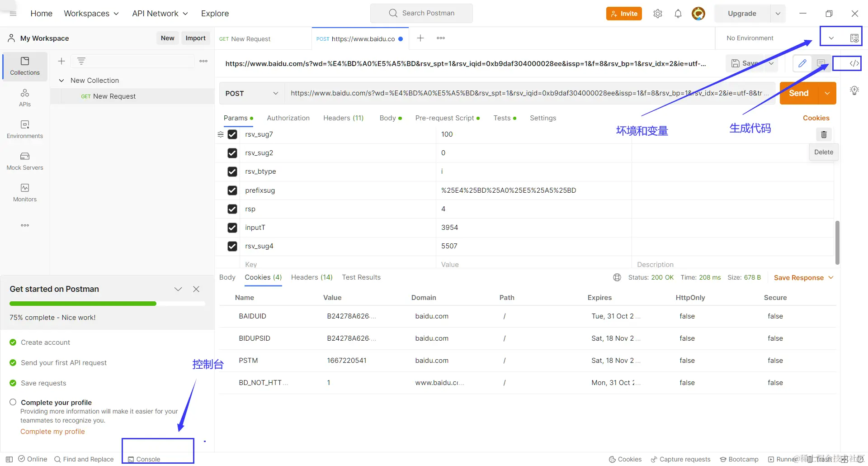Click the params table vertical scrollbar
The image size is (868, 466).
[x=837, y=243]
